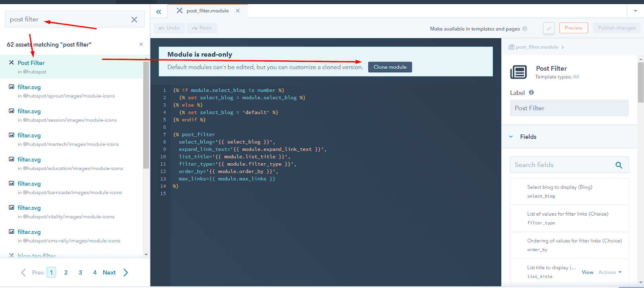Select the select_blog field
This screenshot has width=644, height=288.
(x=569, y=191)
